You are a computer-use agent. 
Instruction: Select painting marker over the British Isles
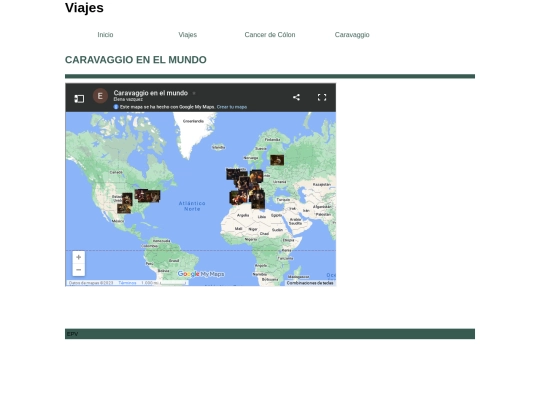pyautogui.click(x=232, y=174)
